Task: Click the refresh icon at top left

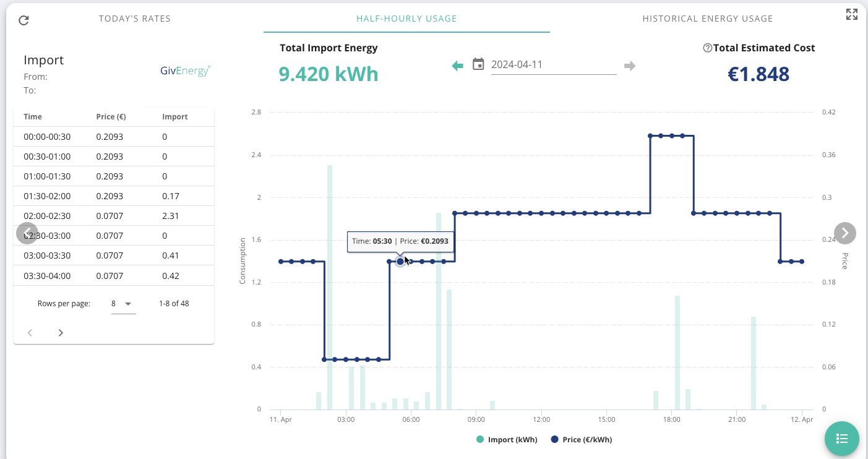Action: tap(24, 20)
